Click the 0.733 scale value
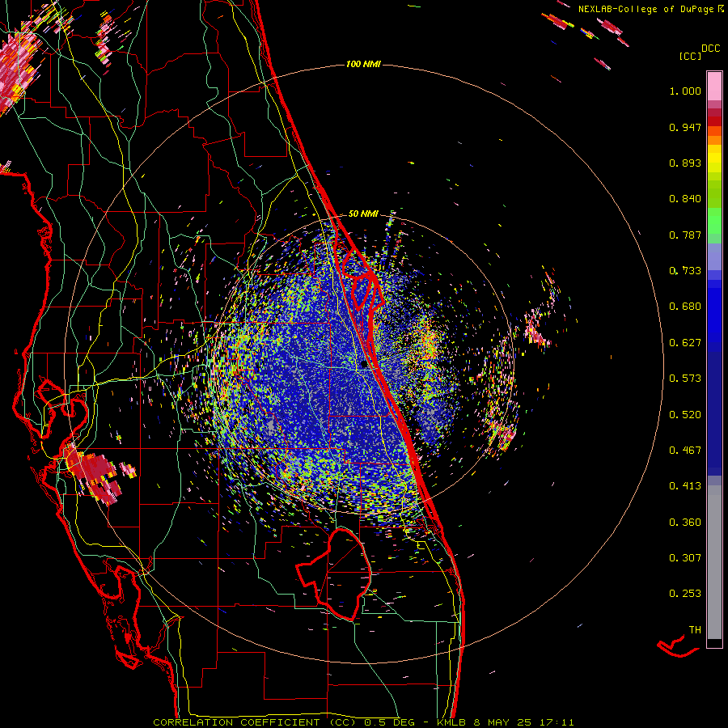This screenshot has width=728, height=728. pos(685,271)
